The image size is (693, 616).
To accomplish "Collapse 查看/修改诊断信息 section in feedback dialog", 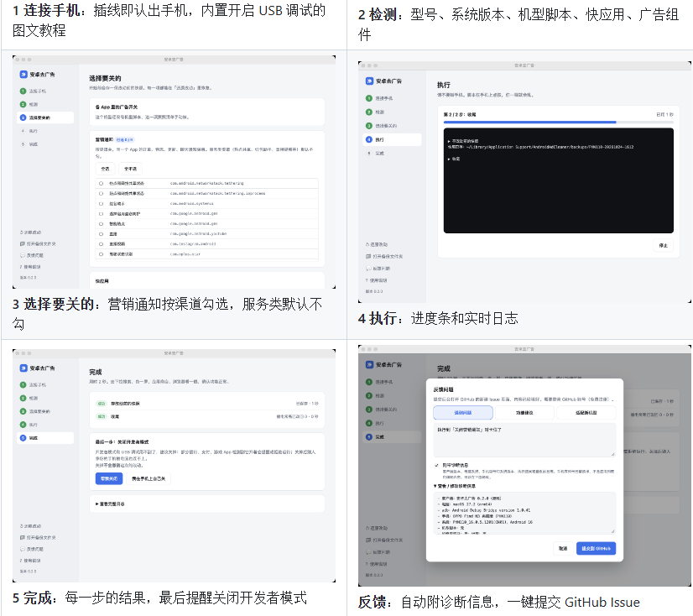I will (455, 486).
